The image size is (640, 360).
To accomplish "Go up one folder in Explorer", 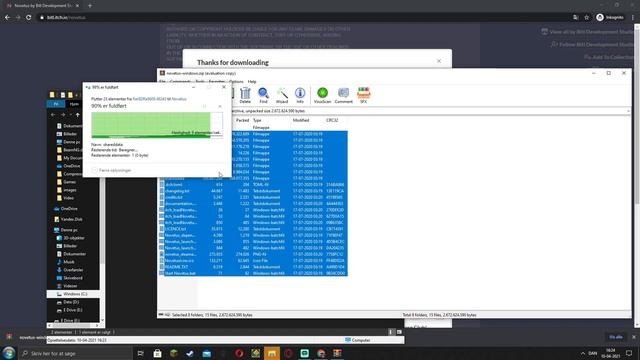I will 78,115.
